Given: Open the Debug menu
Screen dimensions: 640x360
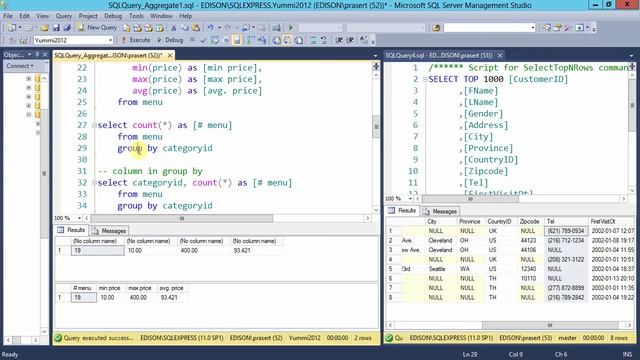Looking at the screenshot, I should point(113,16).
